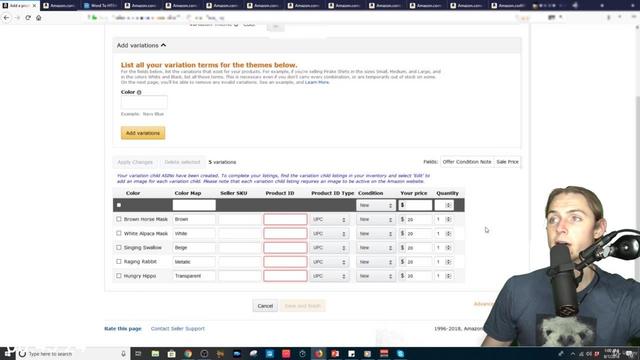Open the Rate this page link
The width and height of the screenshot is (640, 360).
click(123, 329)
